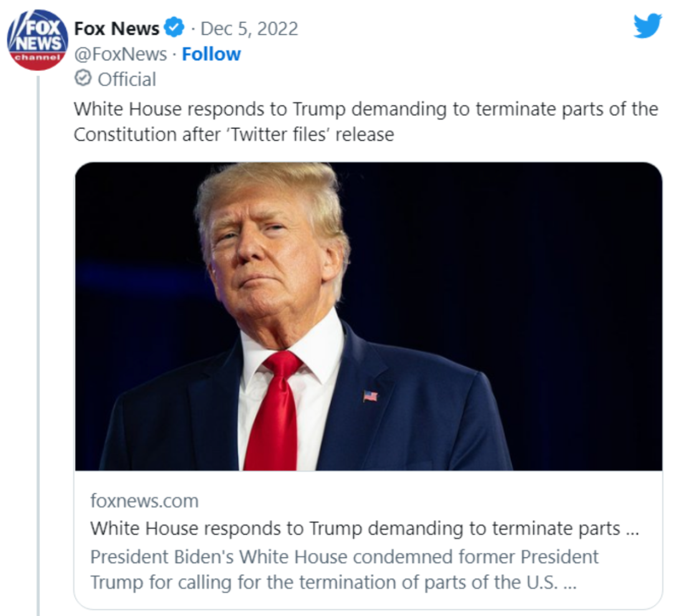The height and width of the screenshot is (616, 673).
Task: Click the card description about President Biden's White House
Action: coord(344,570)
